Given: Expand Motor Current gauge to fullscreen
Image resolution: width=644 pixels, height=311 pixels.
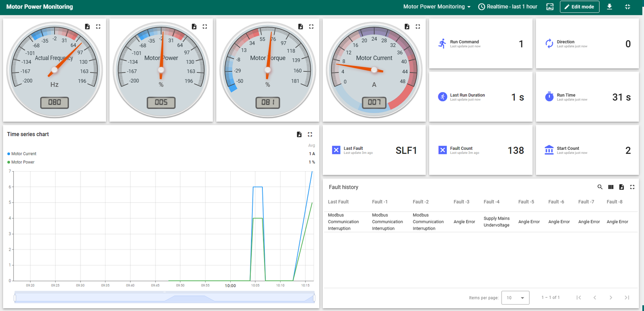Looking at the screenshot, I should pos(418,27).
